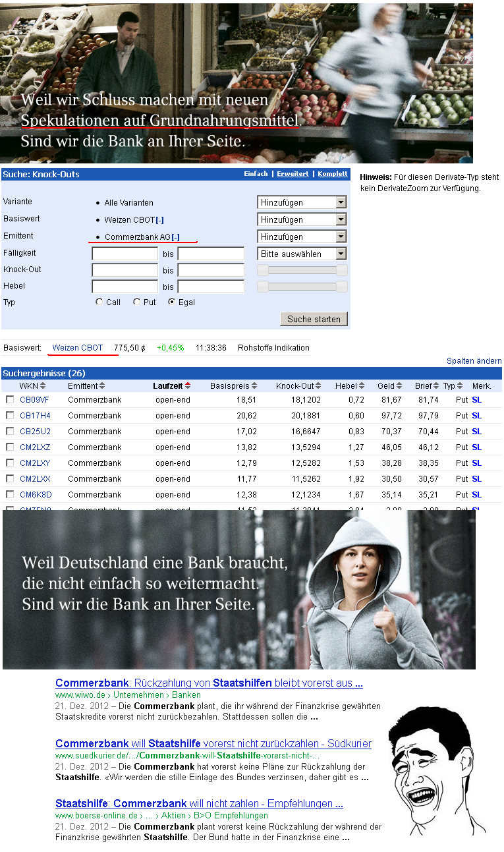Tick the checkbox for CM2LXX
This screenshot has height=852, width=504.
(10, 479)
